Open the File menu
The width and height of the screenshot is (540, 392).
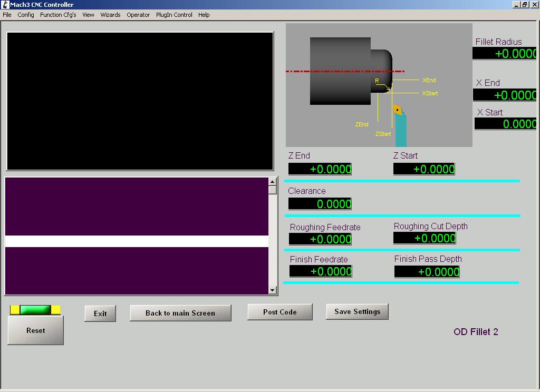point(7,15)
